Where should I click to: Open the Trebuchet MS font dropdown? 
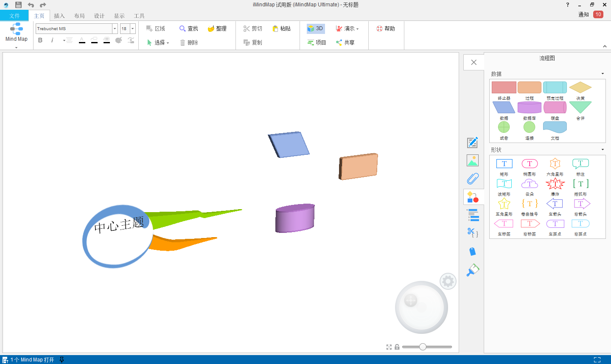pyautogui.click(x=115, y=28)
